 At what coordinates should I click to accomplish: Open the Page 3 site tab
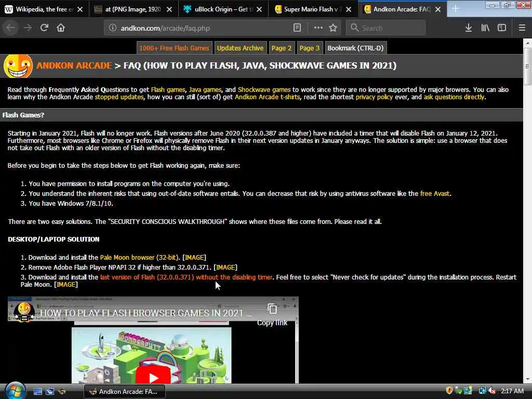(x=310, y=48)
